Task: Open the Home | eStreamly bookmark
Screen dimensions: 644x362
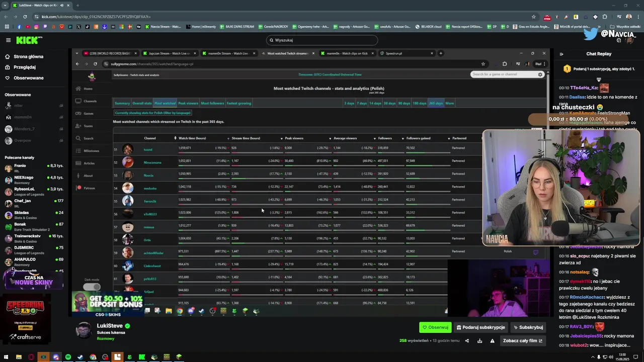Action: point(201,27)
